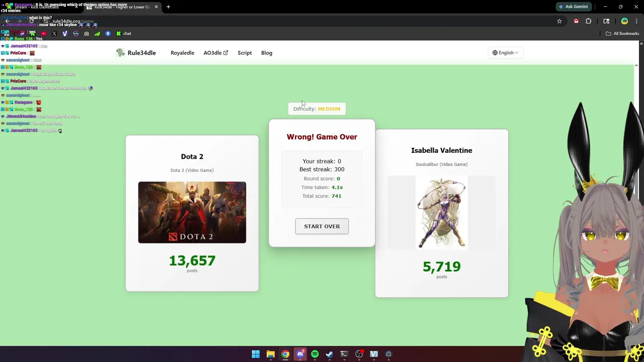644x362 pixels.
Task: Open a new browser tab
Action: (x=168, y=7)
